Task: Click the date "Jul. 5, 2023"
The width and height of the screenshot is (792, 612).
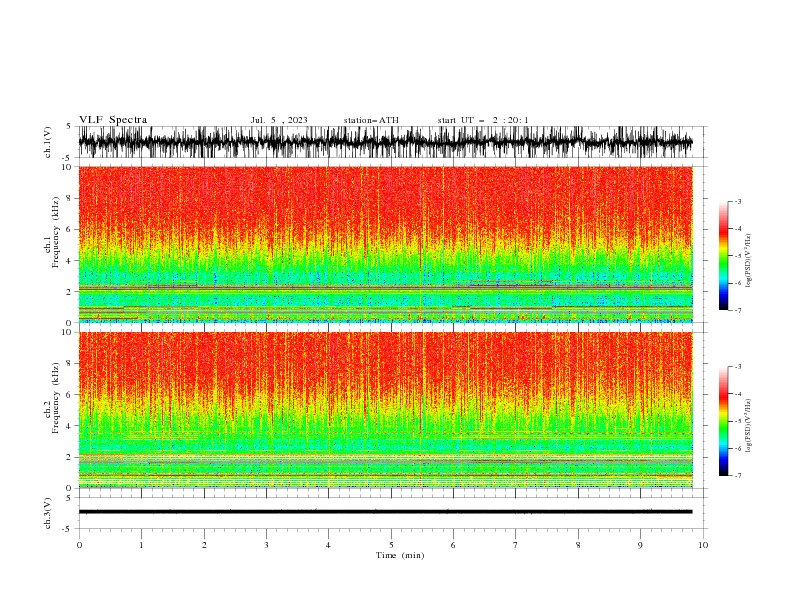Action: click(x=279, y=120)
